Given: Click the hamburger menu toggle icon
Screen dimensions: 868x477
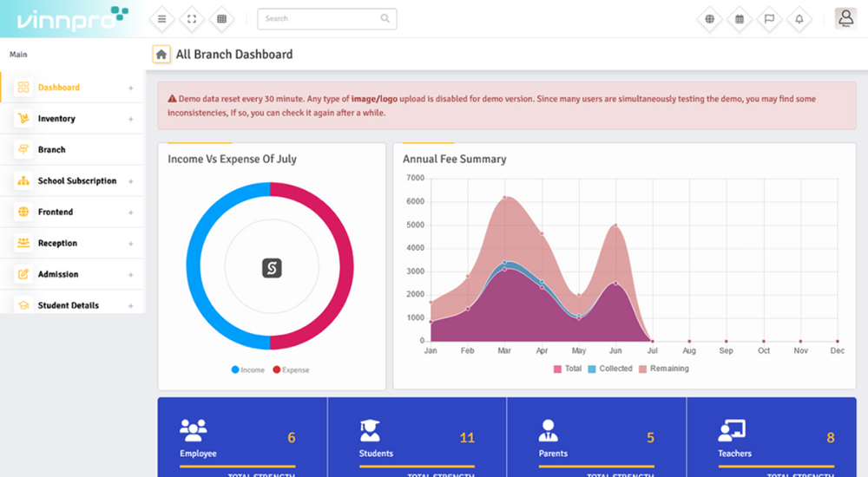Looking at the screenshot, I should (x=161, y=19).
